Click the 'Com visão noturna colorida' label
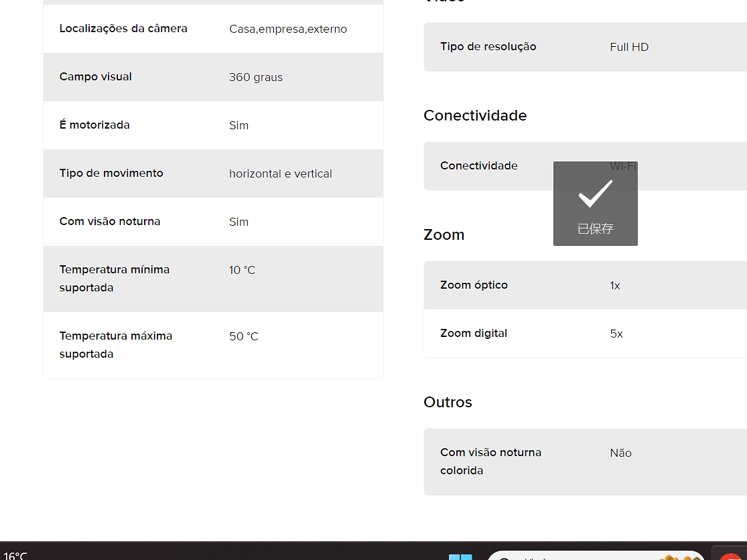This screenshot has height=560, width=747. [490, 462]
